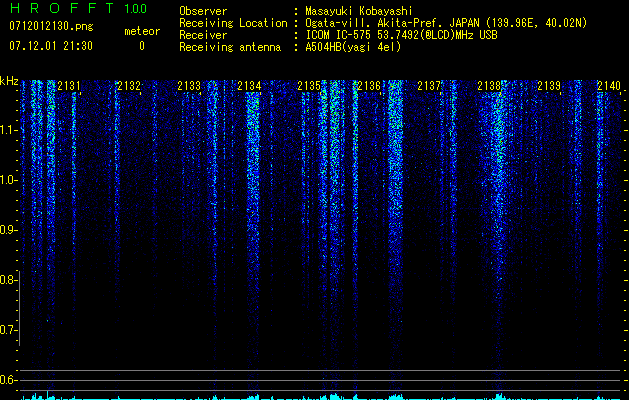629x400 pixels.
Task: Click time marker 2136
Action: (x=369, y=85)
